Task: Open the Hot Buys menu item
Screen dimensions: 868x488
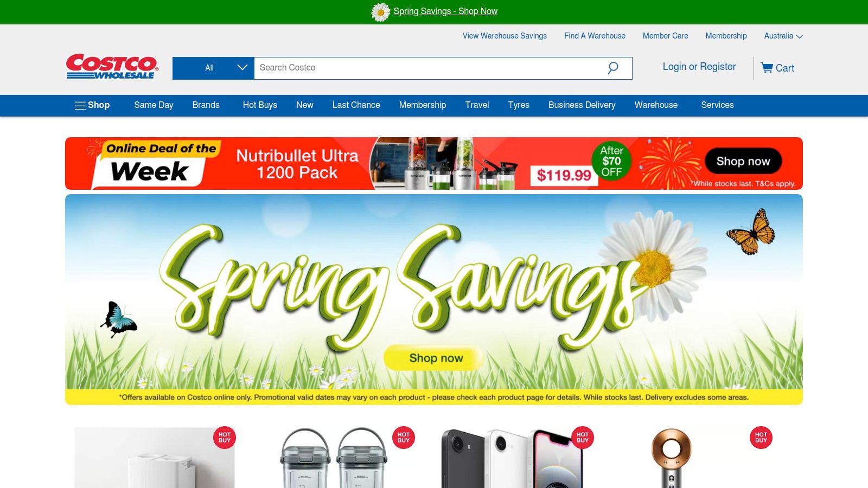Action: pos(260,105)
